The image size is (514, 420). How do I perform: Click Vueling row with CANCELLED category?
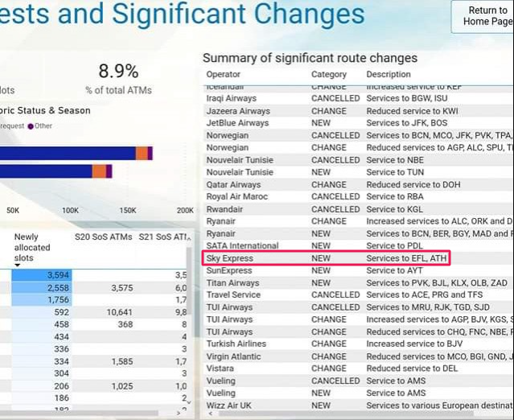(359, 381)
